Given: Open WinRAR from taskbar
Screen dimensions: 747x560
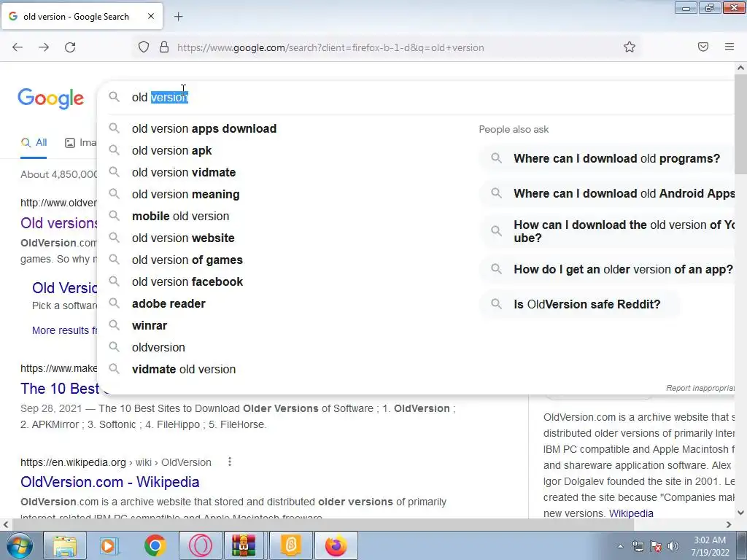Looking at the screenshot, I should pyautogui.click(x=244, y=545).
